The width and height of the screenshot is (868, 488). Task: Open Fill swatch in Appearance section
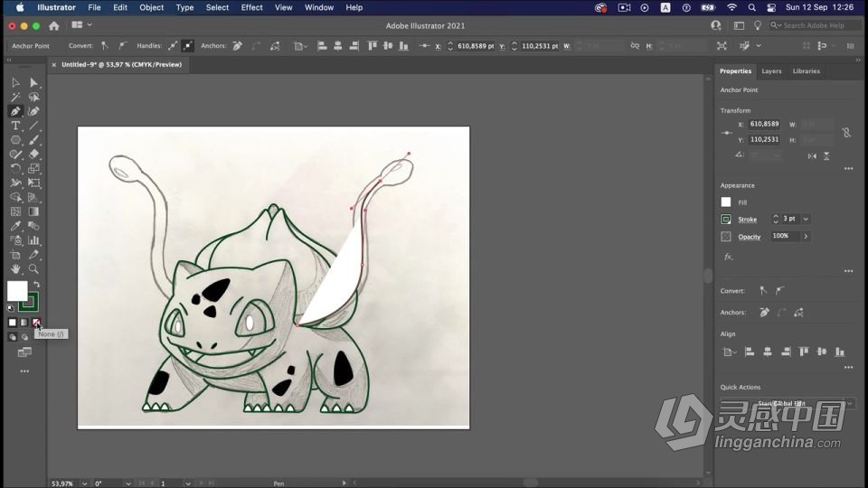(726, 202)
